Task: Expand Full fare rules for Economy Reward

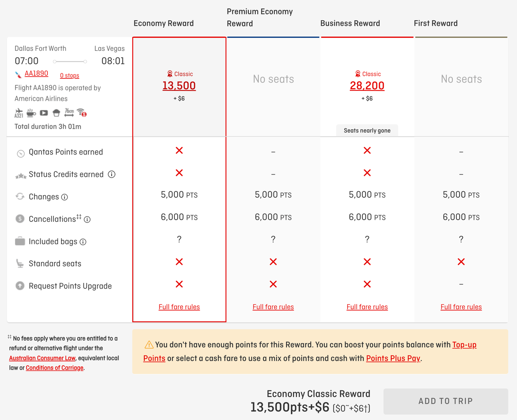Action: [179, 307]
